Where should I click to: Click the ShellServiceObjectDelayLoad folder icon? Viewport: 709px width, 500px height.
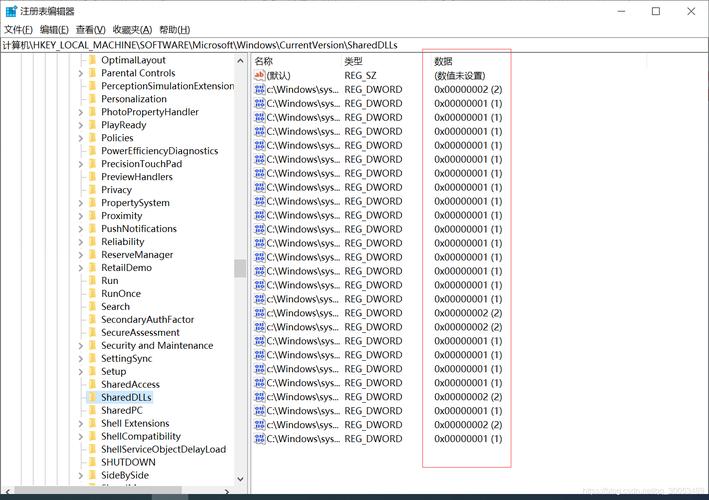[x=93, y=449]
